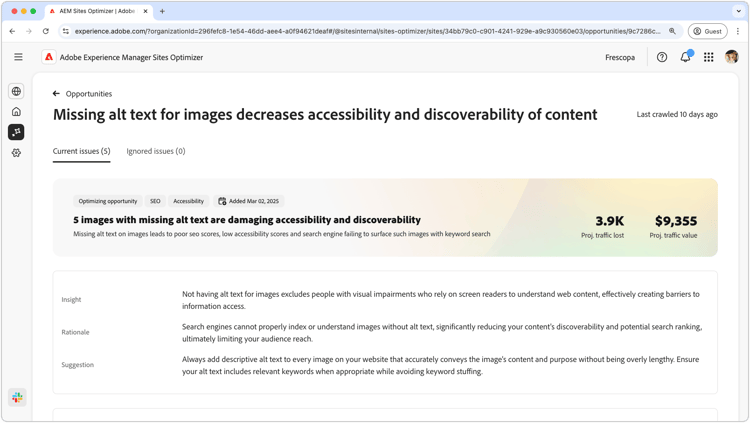Click the Proj. traffic lost label
Screen dimensions: 750x423
coord(602,235)
